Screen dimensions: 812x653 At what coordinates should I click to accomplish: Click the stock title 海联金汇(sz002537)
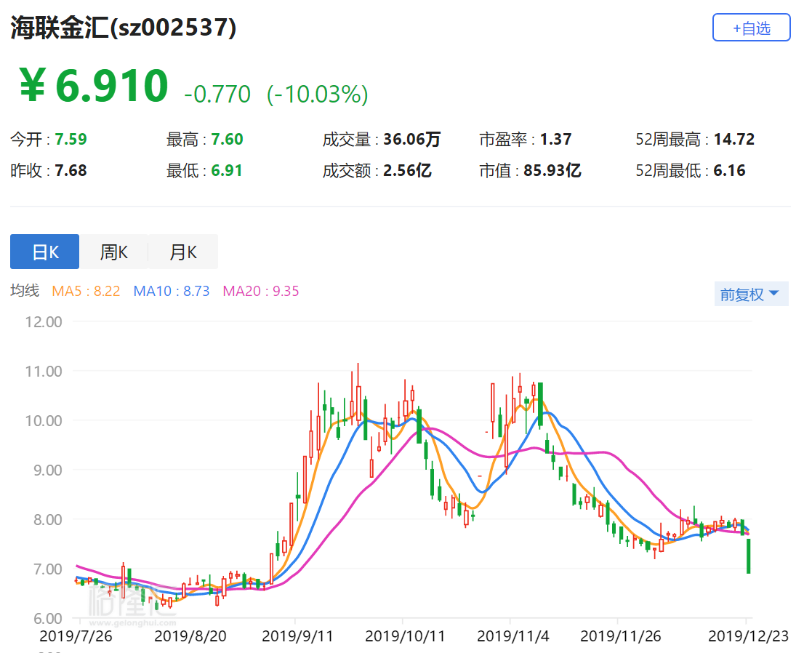(124, 28)
